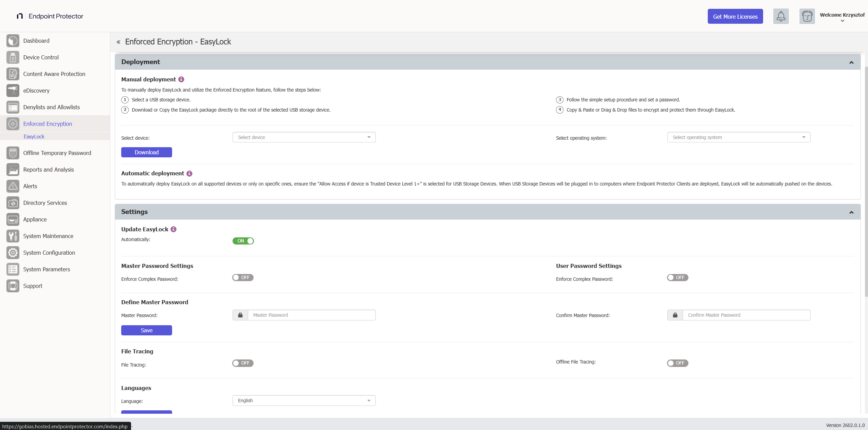Viewport: 868px width, 430px height.
Task: Click the notifications bell icon
Action: click(x=781, y=16)
